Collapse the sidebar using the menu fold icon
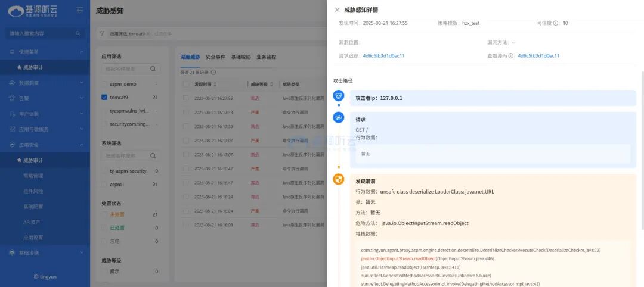 80,10
